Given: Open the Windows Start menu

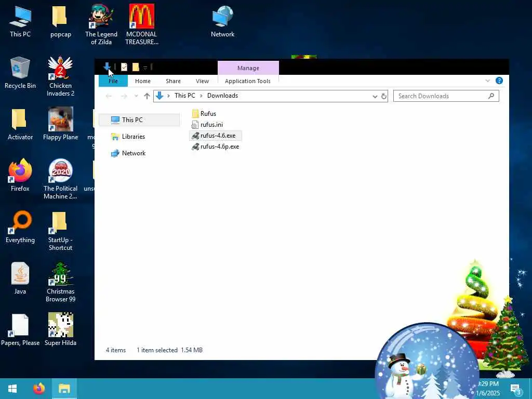Looking at the screenshot, I should 12,389.
